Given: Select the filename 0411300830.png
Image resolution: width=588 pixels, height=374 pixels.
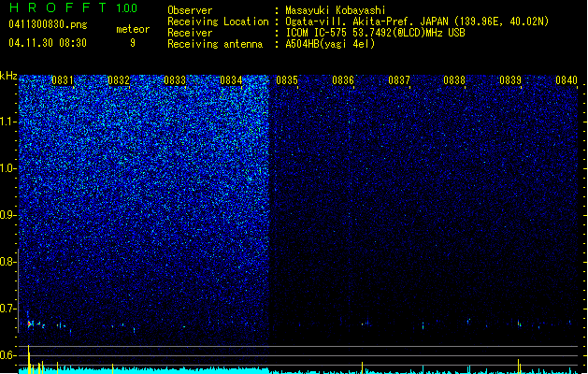Looking at the screenshot, I should pos(48,24).
